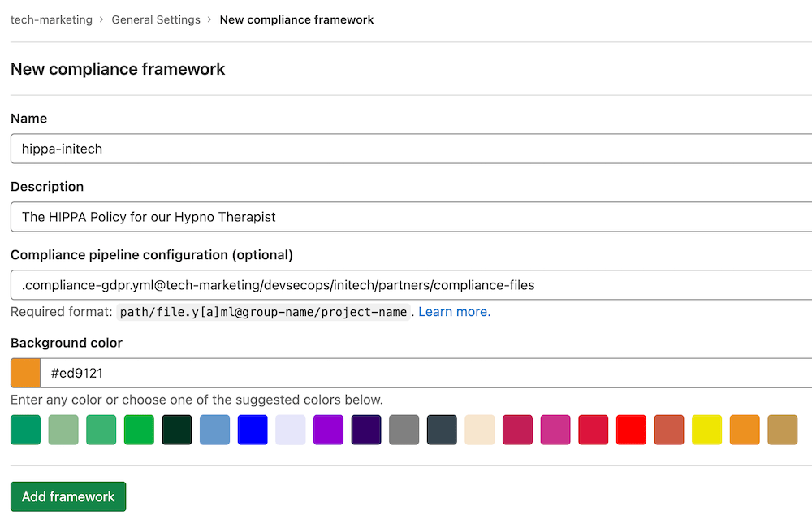Open the tech-marketing breadcrumb link
This screenshot has height=515, width=812.
coord(51,19)
